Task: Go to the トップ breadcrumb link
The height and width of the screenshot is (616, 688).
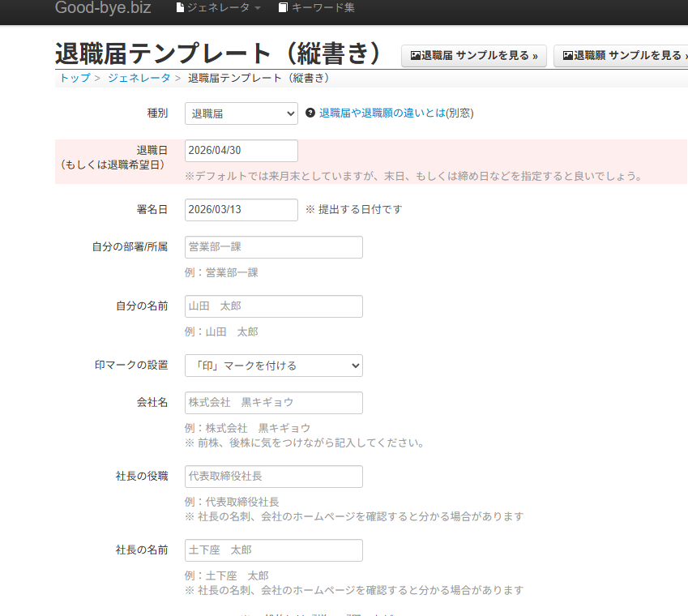Action: (x=75, y=78)
